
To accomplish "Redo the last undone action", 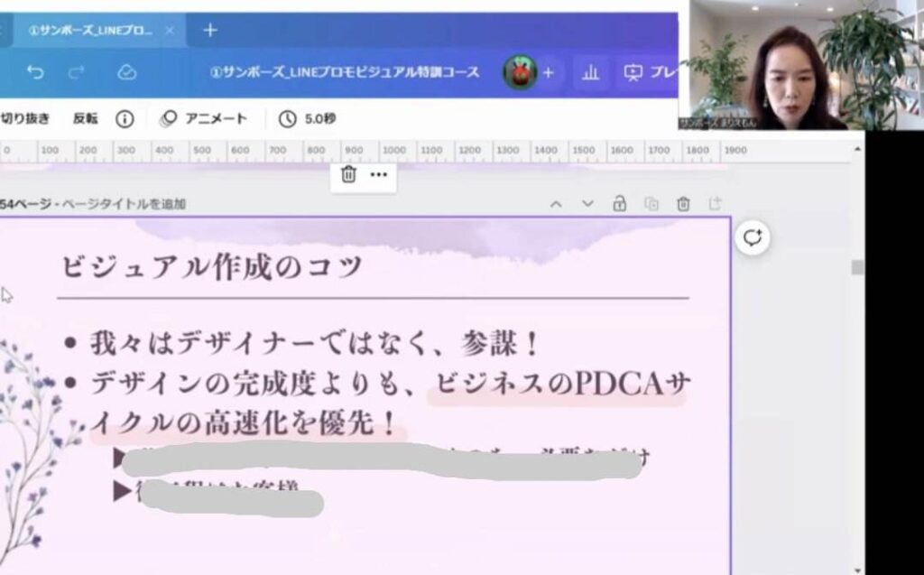I will click(76, 72).
